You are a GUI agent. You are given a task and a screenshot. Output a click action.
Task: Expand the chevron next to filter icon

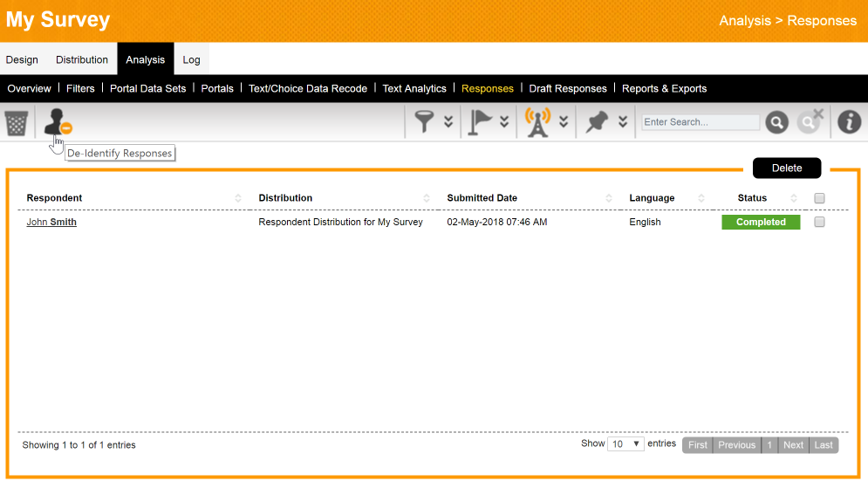pos(448,122)
